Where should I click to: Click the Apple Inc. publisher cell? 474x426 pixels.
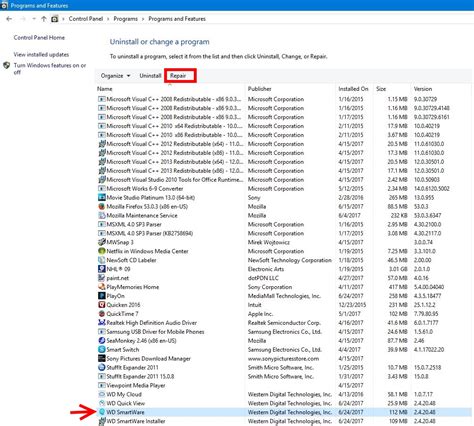pyautogui.click(x=260, y=314)
